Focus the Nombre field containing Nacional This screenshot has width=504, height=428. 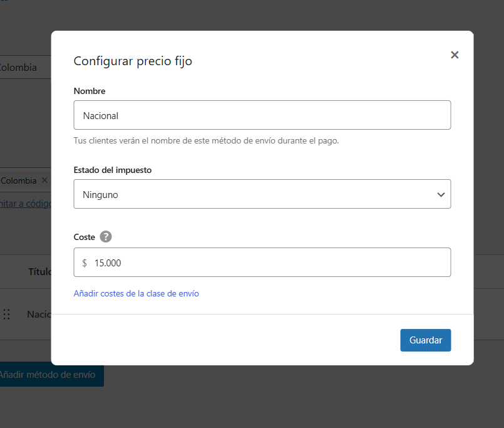(x=262, y=115)
